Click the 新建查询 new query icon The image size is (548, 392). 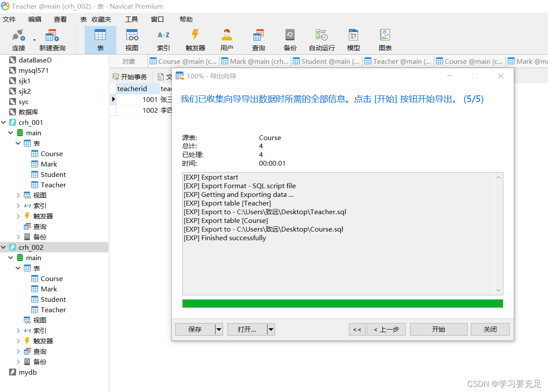(x=52, y=40)
